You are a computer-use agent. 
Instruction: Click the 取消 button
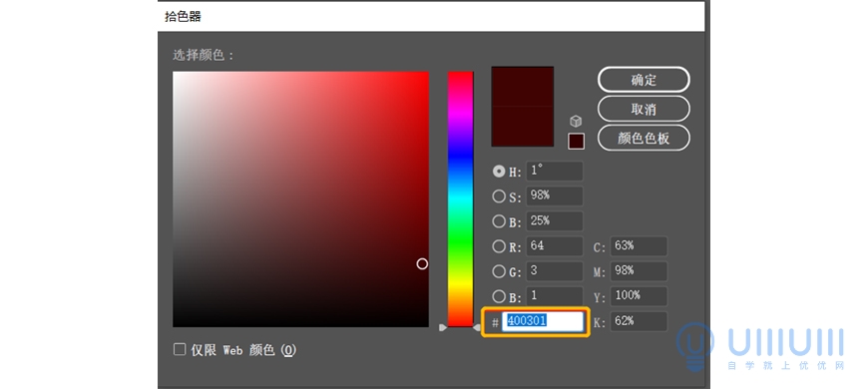pyautogui.click(x=644, y=109)
